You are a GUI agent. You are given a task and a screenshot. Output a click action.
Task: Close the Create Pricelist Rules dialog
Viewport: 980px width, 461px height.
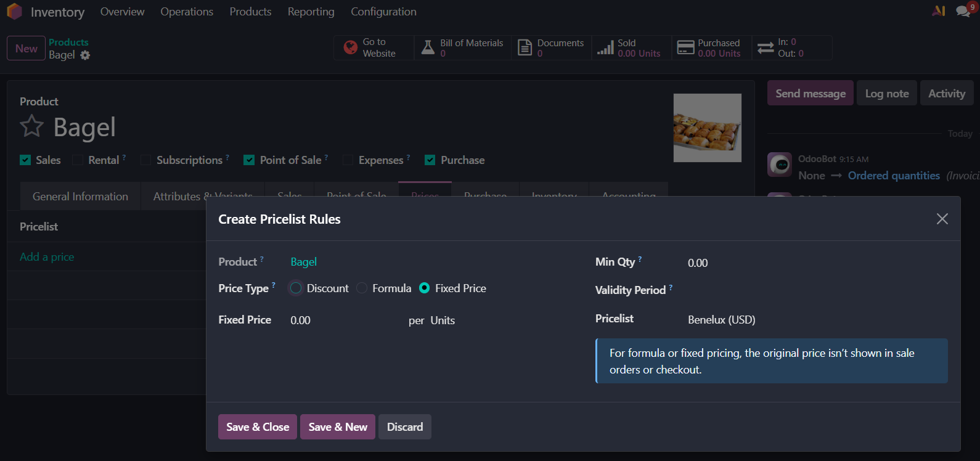click(942, 219)
